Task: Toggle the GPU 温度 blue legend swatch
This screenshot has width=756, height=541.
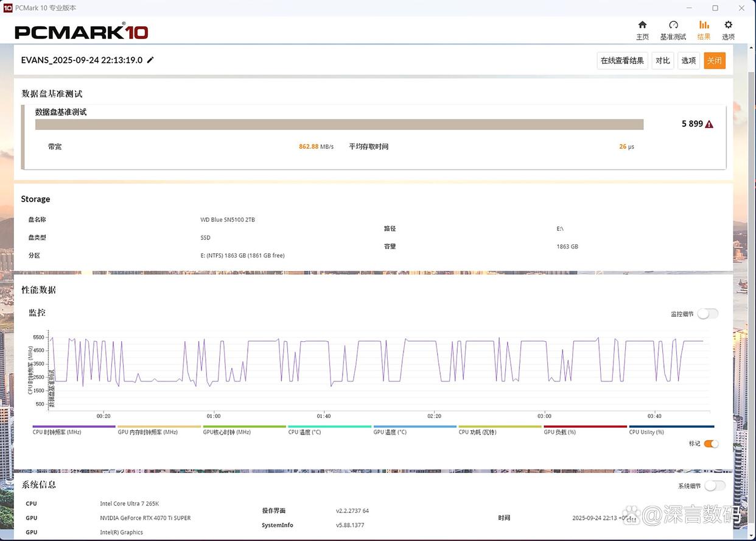Action: (415, 427)
